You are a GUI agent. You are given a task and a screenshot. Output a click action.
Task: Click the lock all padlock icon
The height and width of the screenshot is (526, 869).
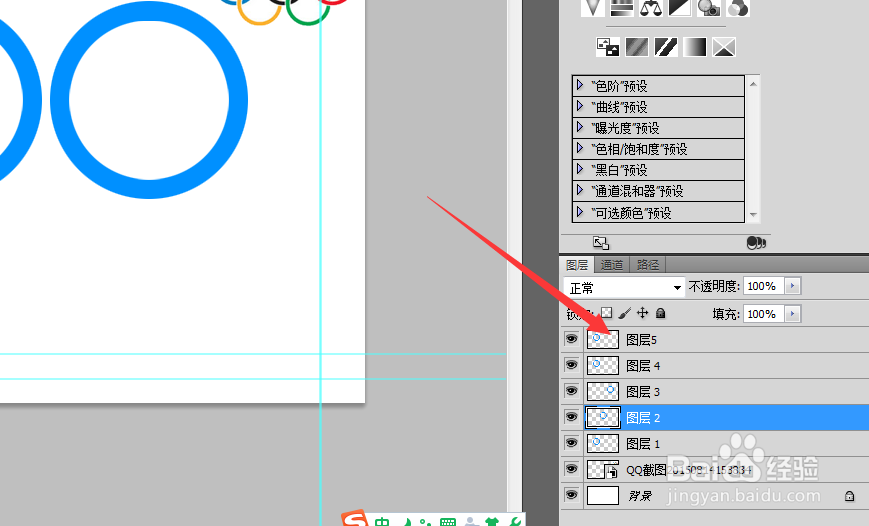(660, 313)
